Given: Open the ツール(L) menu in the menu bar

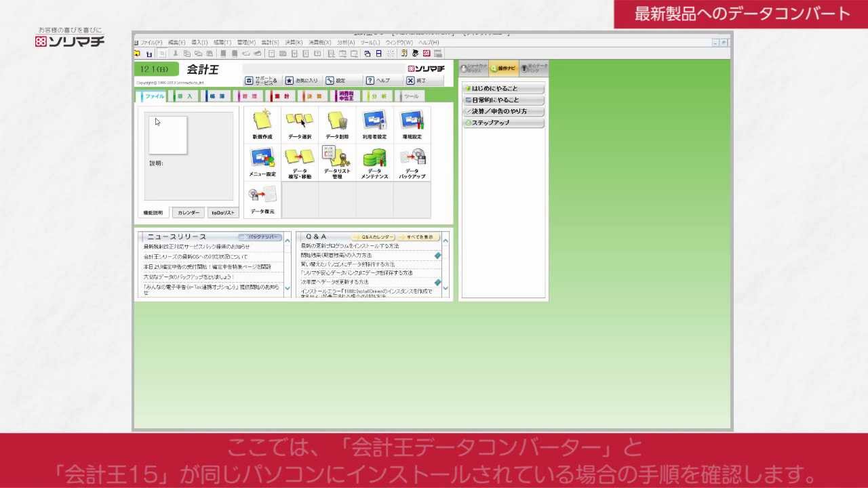Looking at the screenshot, I should tap(370, 42).
